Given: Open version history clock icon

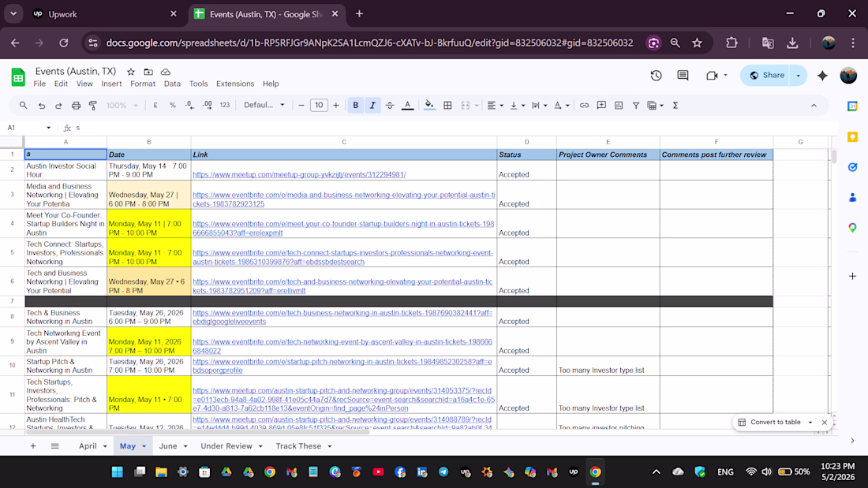Looking at the screenshot, I should 656,75.
